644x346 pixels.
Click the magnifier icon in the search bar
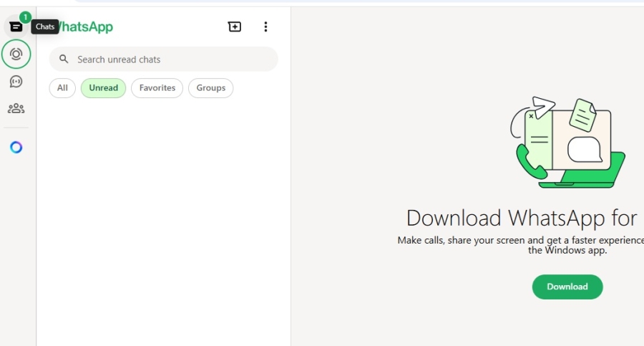(64, 59)
